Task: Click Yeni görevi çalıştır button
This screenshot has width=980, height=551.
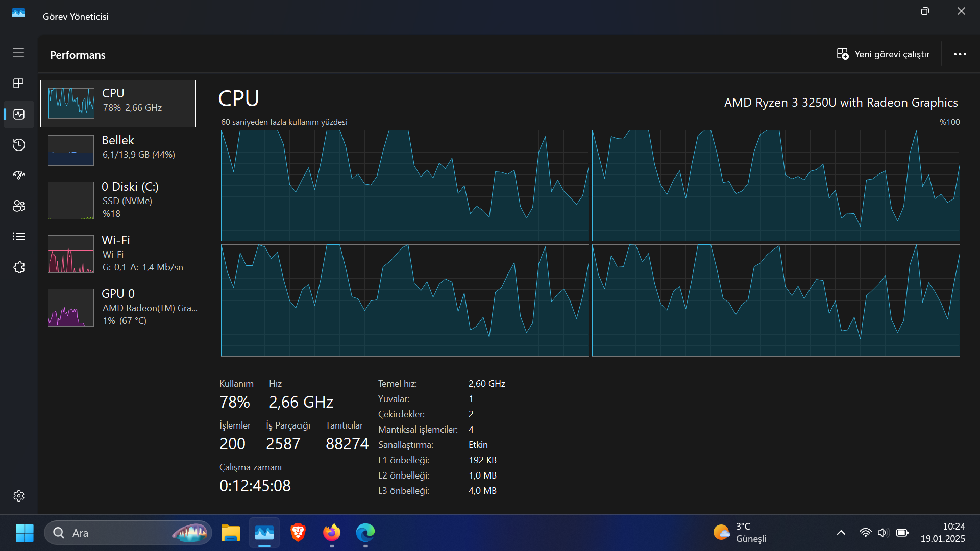Action: coord(883,54)
